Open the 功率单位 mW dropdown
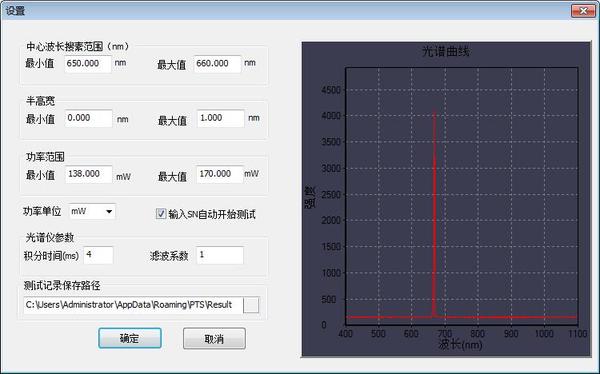 [92, 211]
